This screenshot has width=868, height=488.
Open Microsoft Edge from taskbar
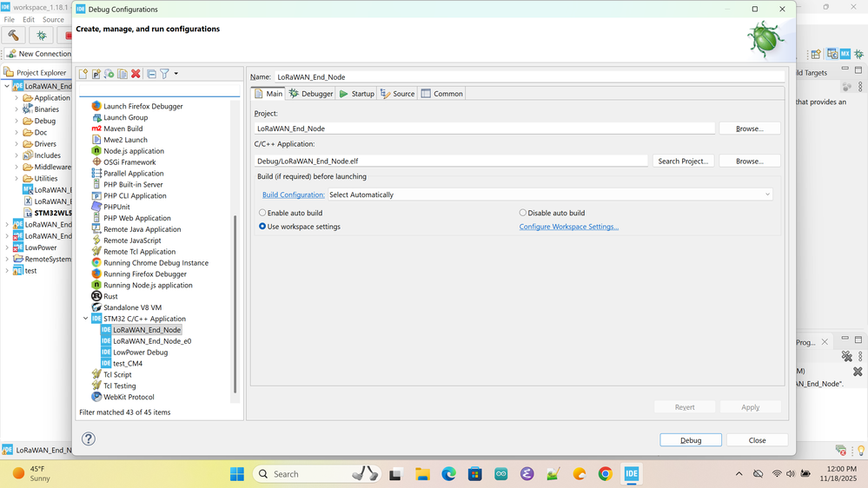click(448, 474)
